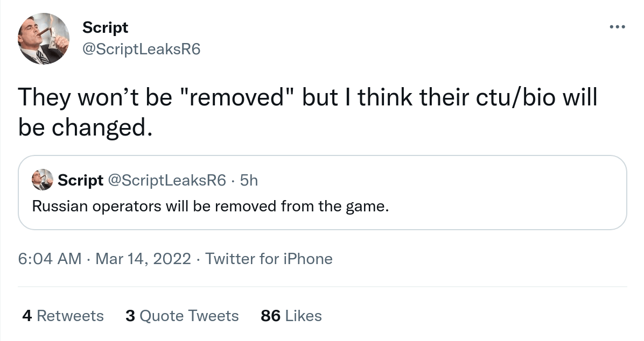Click the 6:04 AM time of the tweet

[x=50, y=259]
